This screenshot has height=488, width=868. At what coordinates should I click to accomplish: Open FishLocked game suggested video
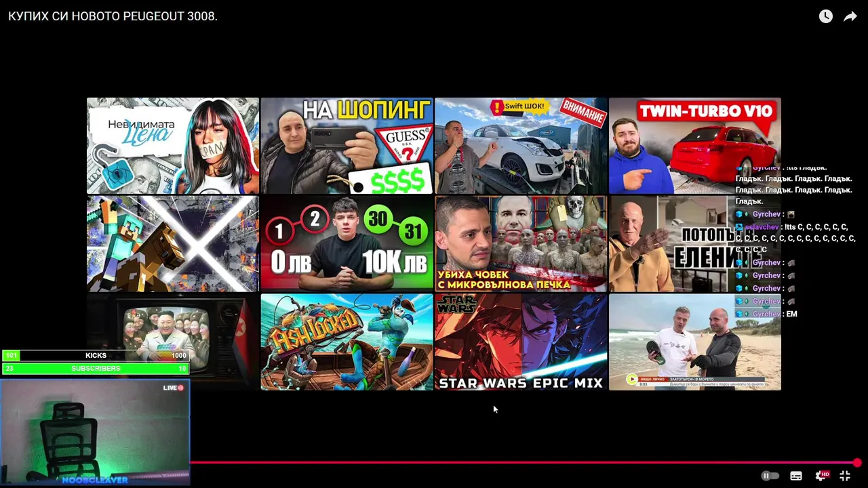coord(347,342)
